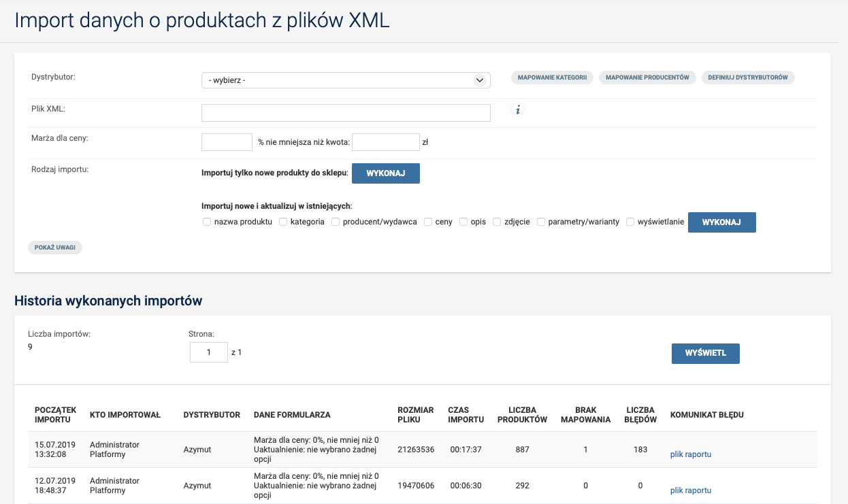This screenshot has height=504, width=848.
Task: Open Mapowanie producentów
Action: pos(647,78)
